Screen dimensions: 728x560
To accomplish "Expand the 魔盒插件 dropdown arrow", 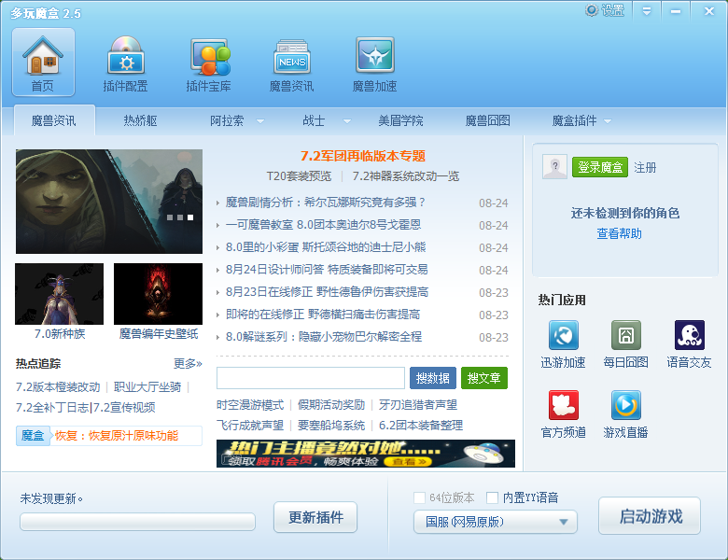I will (608, 121).
